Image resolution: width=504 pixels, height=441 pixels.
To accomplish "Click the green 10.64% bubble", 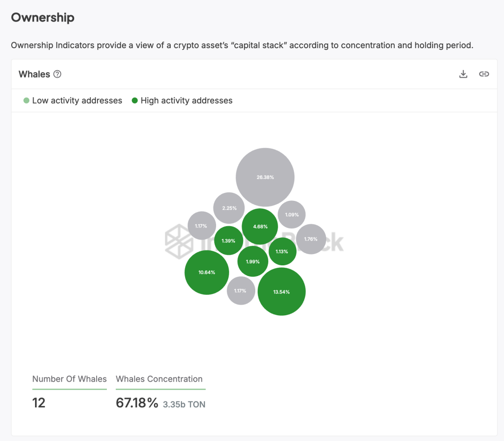I will tap(207, 272).
